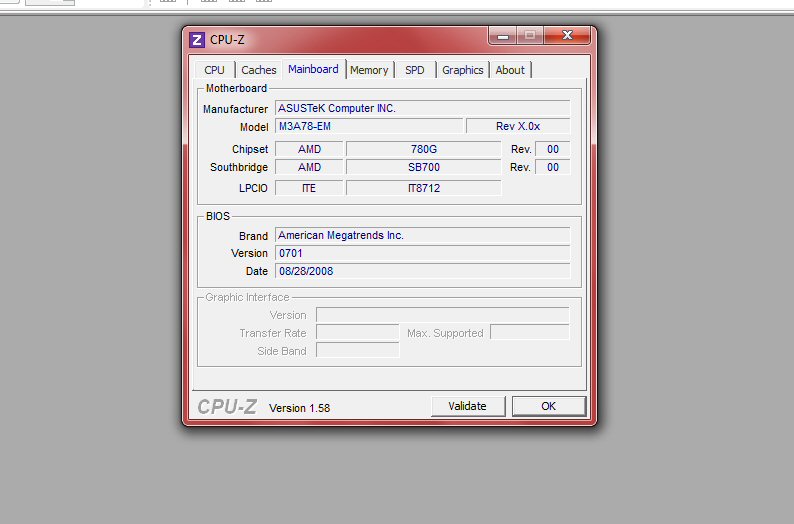The height and width of the screenshot is (524, 794).
Task: Switch to the CPU tab
Action: click(x=214, y=70)
